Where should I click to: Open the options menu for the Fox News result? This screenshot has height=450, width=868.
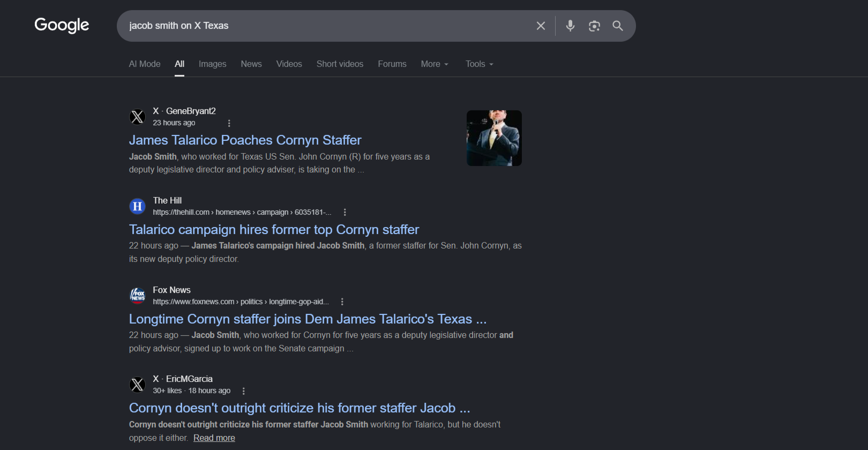point(342,302)
